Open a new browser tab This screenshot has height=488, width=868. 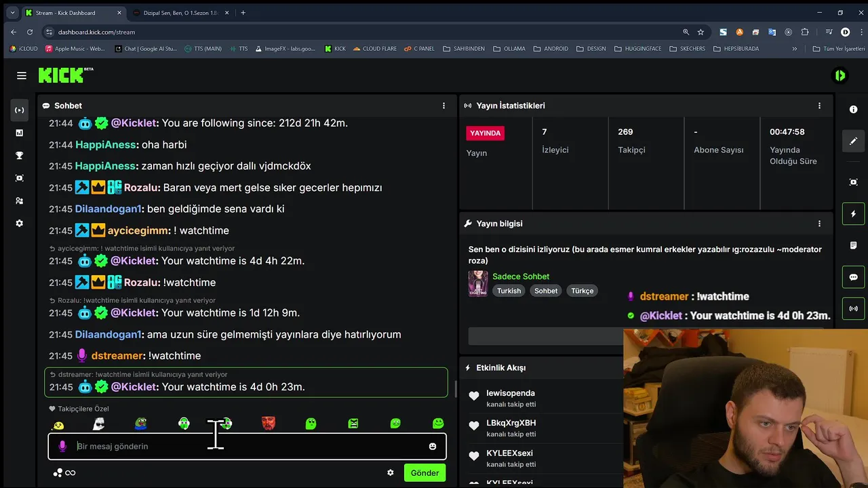(243, 12)
